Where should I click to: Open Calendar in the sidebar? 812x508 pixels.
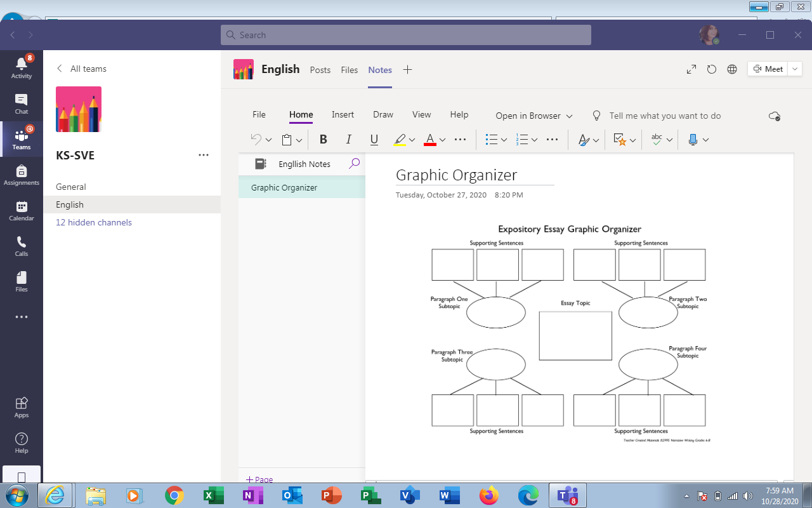[22, 210]
